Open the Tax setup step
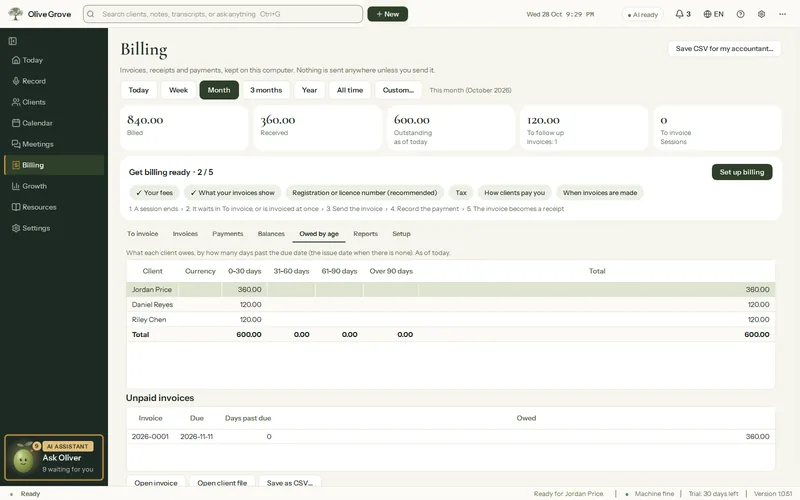800x500 pixels. (461, 193)
